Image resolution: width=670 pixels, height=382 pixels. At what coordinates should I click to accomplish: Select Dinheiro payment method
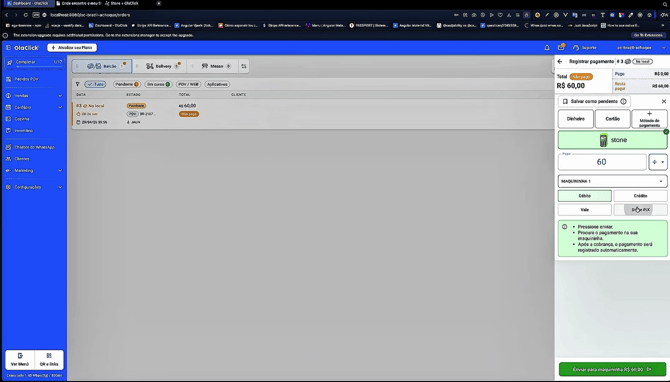576,119
